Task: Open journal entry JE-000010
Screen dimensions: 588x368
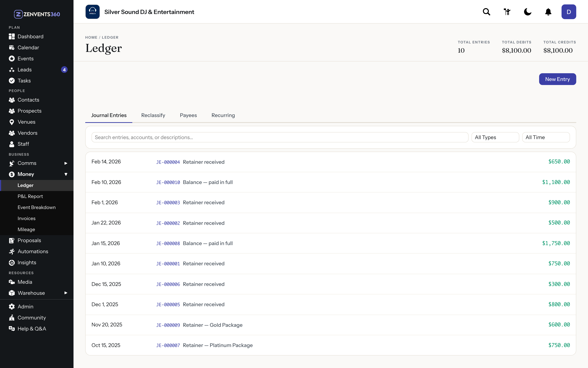Action: [330, 182]
